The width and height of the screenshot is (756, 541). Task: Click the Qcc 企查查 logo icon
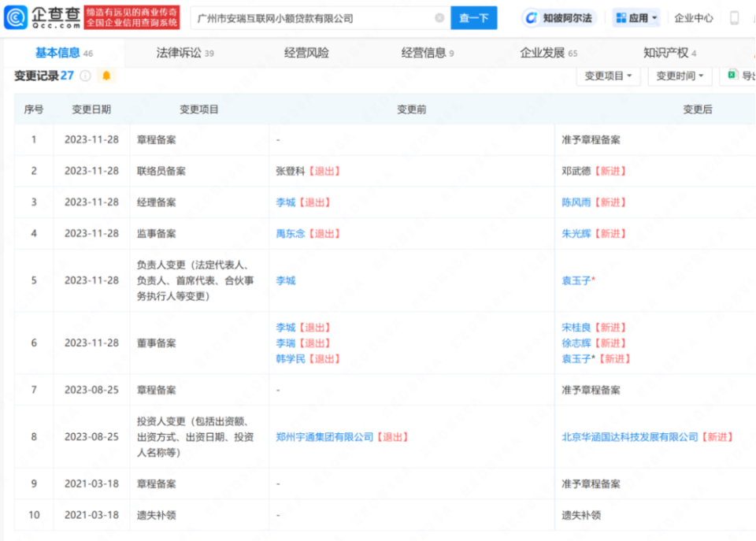(16, 17)
